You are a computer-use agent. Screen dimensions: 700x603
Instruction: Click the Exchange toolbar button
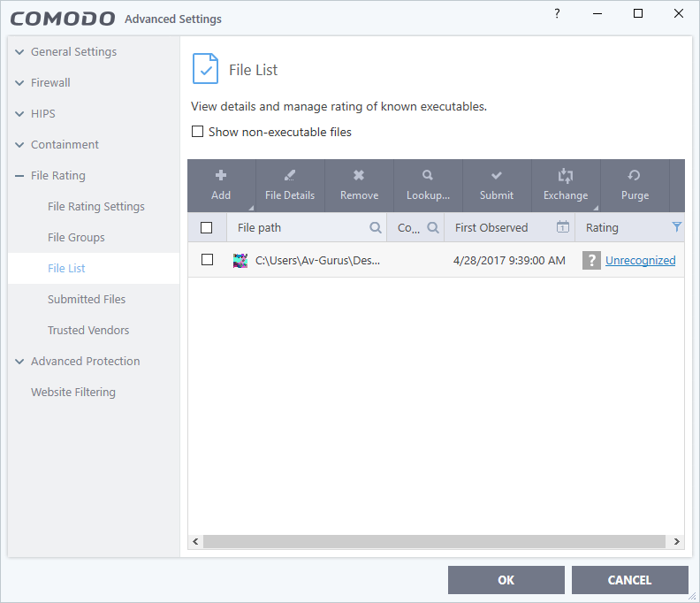coord(566,186)
